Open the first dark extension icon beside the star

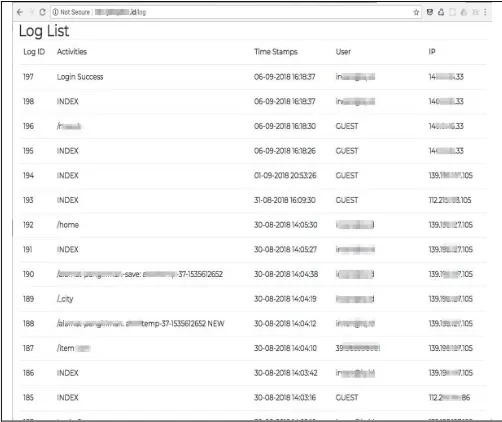pos(430,12)
